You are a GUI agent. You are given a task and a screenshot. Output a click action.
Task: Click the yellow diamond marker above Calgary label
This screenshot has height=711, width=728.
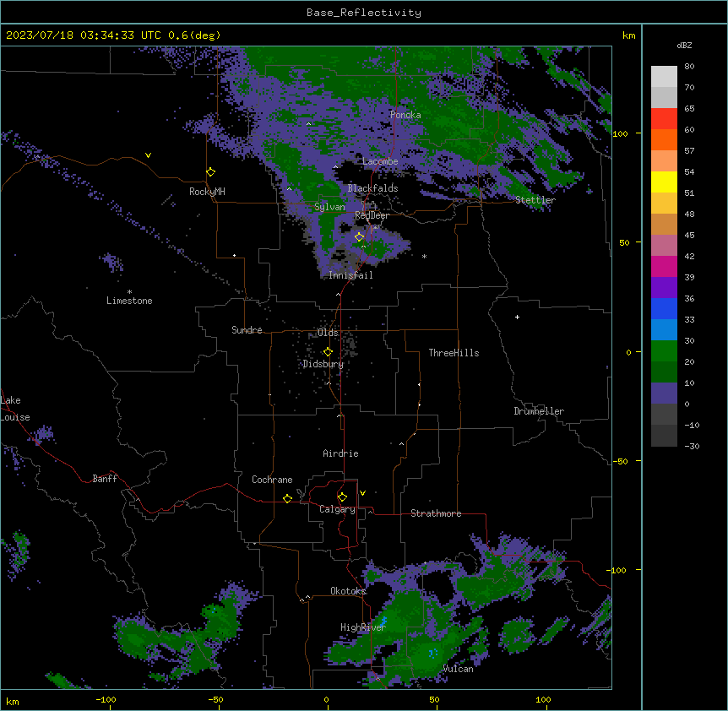pos(342,497)
